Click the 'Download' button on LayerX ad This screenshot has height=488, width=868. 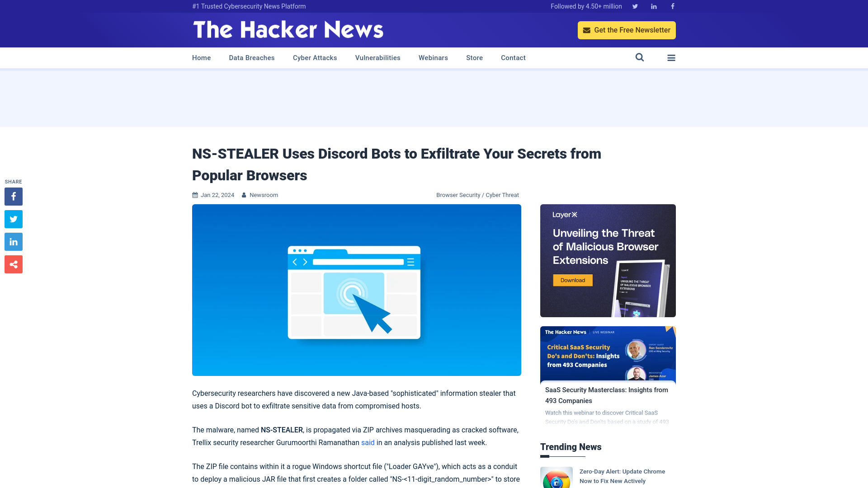(572, 280)
